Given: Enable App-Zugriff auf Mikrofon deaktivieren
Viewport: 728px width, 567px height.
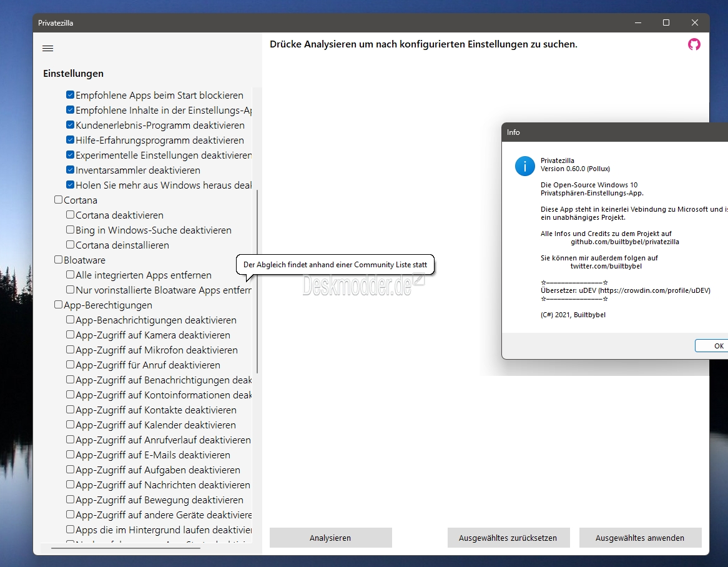Looking at the screenshot, I should [70, 350].
